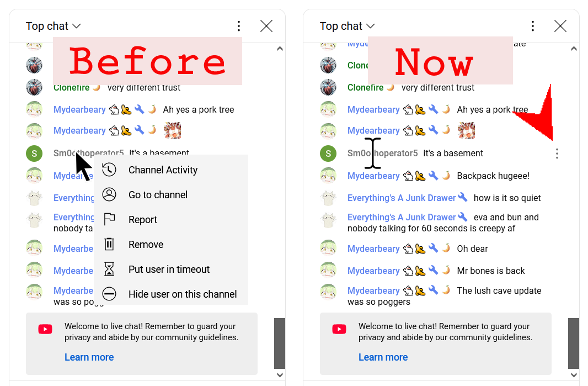Viewport: 588px width, 386px height.
Task: Click the hourglass Put user in timeout icon
Action: [109, 269]
